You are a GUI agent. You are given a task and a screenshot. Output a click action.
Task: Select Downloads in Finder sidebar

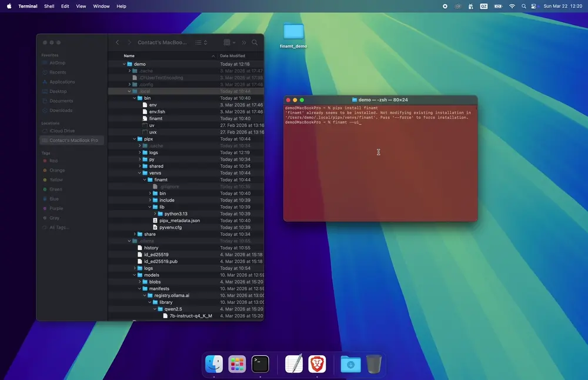tap(61, 111)
